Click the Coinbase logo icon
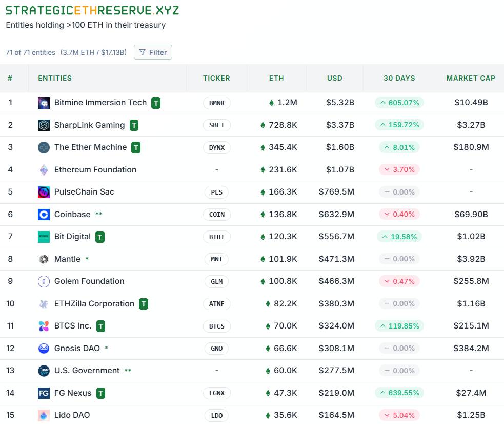 pos(44,214)
